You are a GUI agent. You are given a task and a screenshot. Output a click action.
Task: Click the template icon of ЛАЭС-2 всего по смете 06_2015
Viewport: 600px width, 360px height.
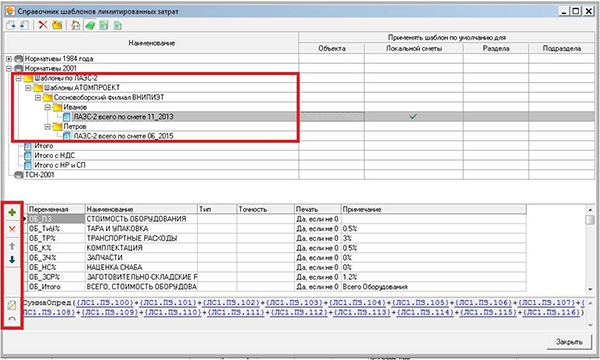pyautogui.click(x=67, y=136)
